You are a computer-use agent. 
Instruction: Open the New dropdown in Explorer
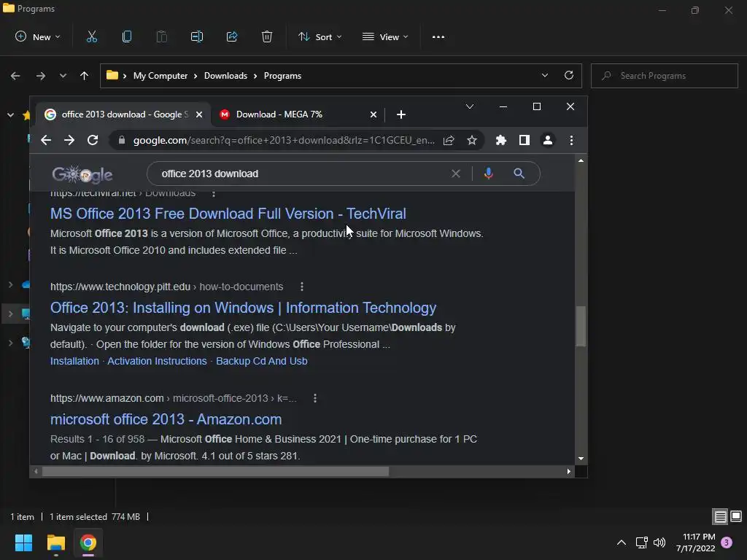click(38, 36)
